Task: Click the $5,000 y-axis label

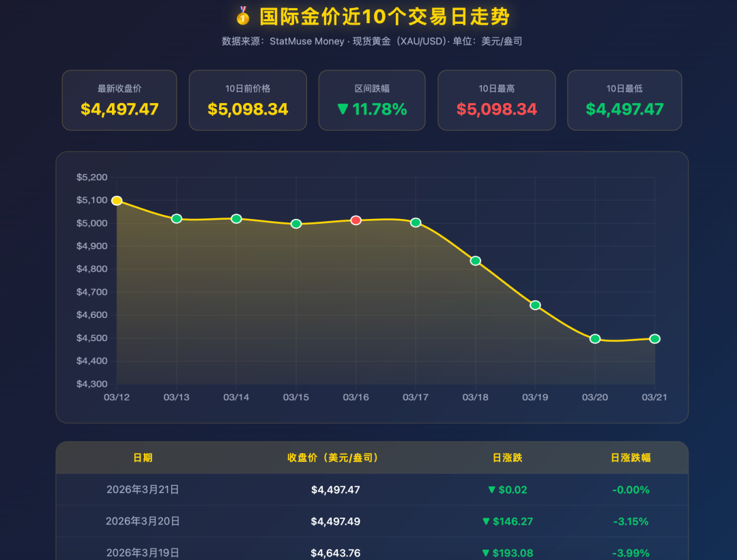Action: point(93,224)
